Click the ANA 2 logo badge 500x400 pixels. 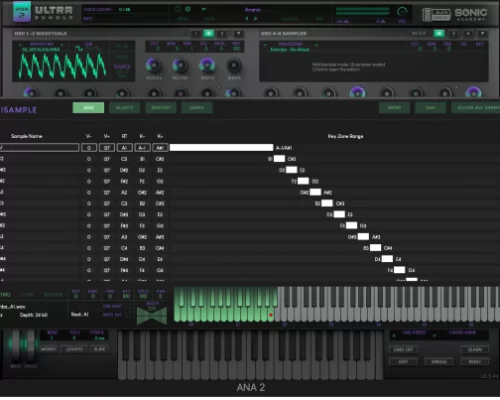coord(22,12)
